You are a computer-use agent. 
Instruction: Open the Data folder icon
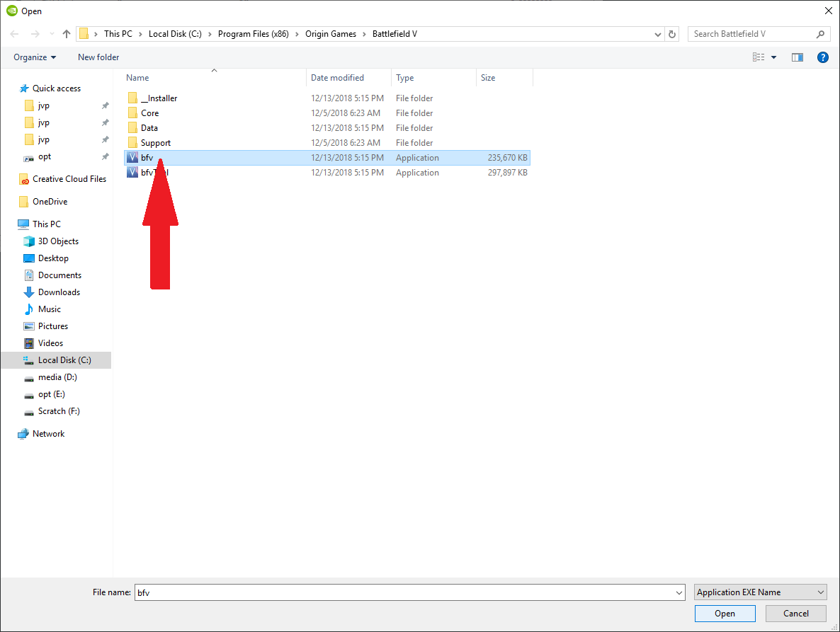(x=132, y=128)
